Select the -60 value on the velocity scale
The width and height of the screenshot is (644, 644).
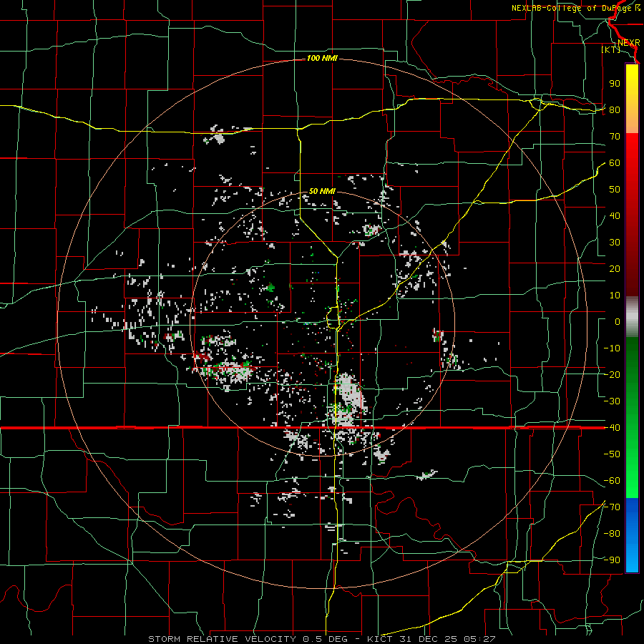pyautogui.click(x=612, y=481)
